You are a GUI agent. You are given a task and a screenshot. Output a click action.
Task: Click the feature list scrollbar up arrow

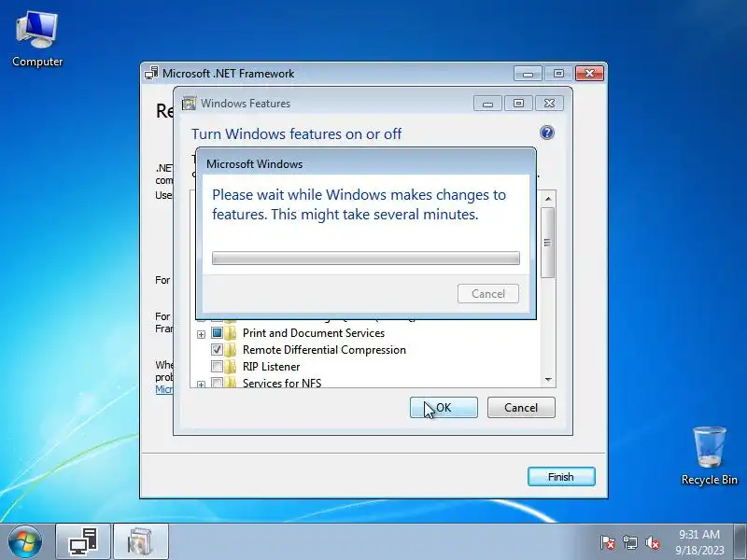[x=548, y=199]
